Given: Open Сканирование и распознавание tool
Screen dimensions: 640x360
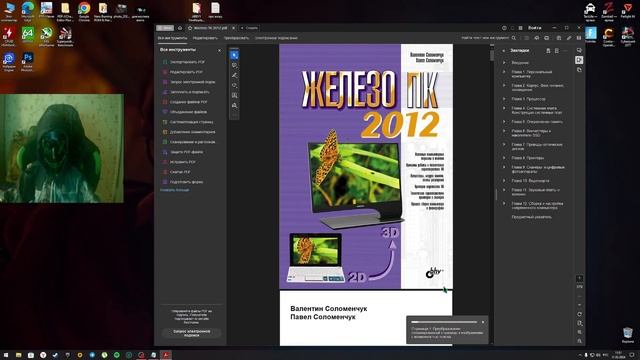Looking at the screenshot, I should [x=189, y=142].
